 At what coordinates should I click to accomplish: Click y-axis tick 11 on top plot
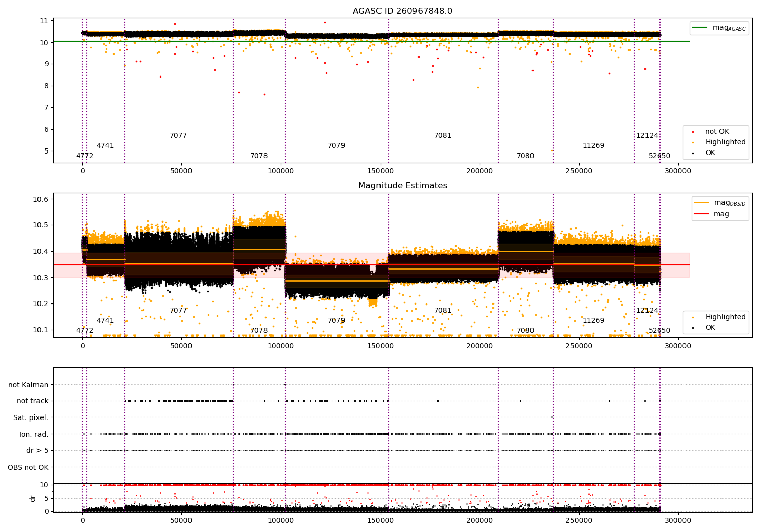click(44, 21)
